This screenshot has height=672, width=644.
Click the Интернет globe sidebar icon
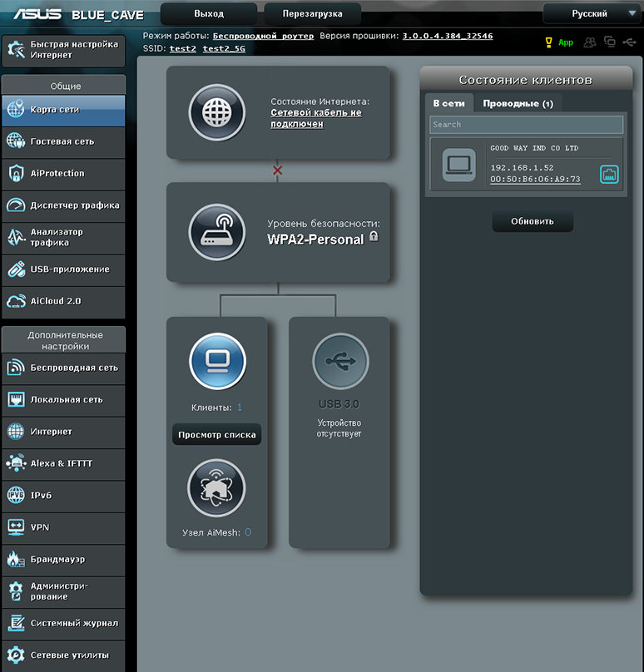16,432
